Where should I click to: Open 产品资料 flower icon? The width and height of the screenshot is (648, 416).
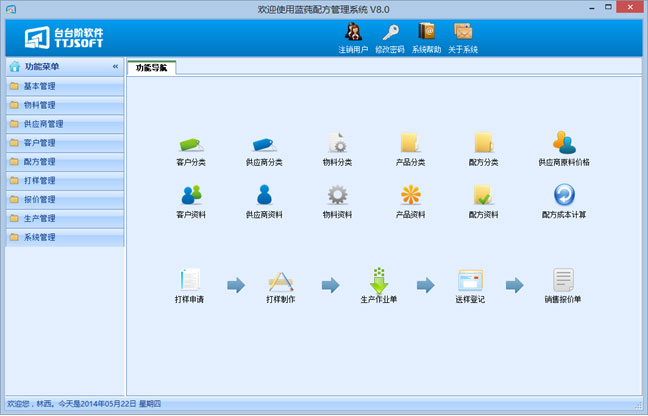(x=410, y=196)
